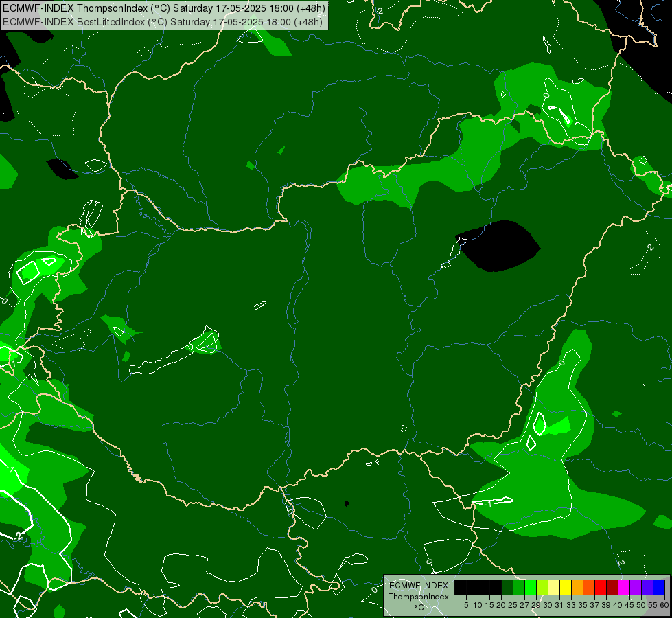
Task: Click the bright green 27–29 legend swatch
Action: point(531,587)
